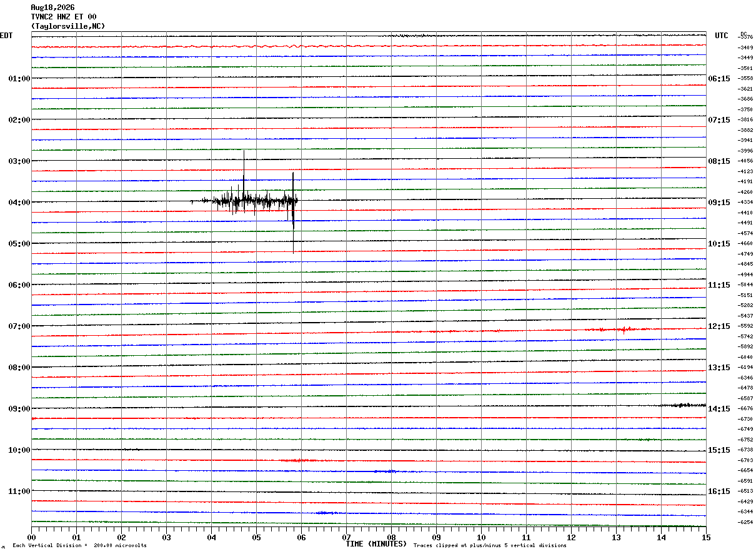
Task: Click the '03' minute axis label
Action: [167, 537]
